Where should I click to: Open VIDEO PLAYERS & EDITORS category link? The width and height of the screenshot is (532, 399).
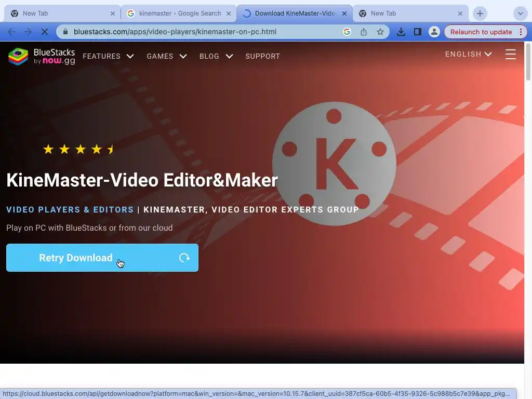tap(70, 210)
